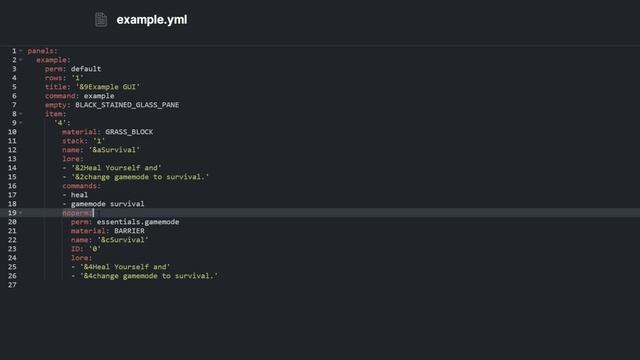Select the example.yml file title
Viewport: 640px width, 360px height.
(152, 20)
